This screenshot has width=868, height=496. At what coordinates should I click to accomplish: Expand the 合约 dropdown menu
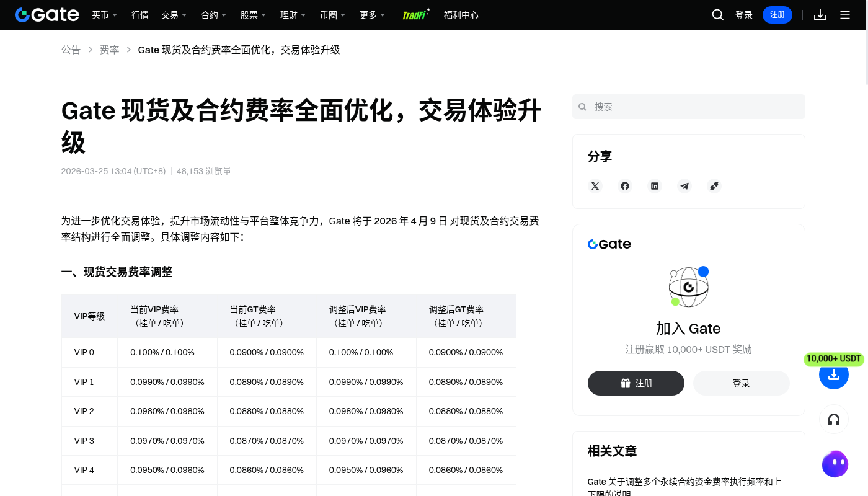click(x=214, y=15)
